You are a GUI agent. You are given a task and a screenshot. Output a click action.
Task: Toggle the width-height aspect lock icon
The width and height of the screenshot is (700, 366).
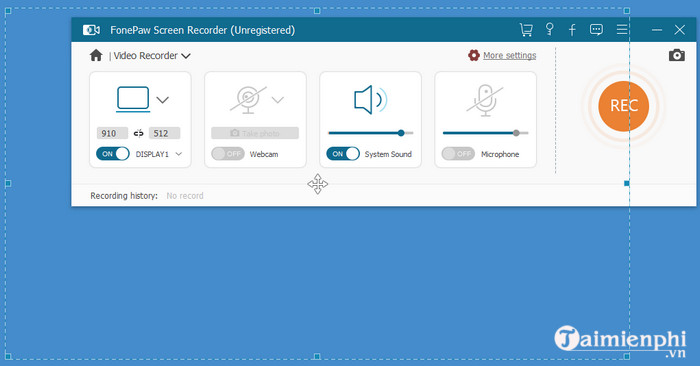138,133
